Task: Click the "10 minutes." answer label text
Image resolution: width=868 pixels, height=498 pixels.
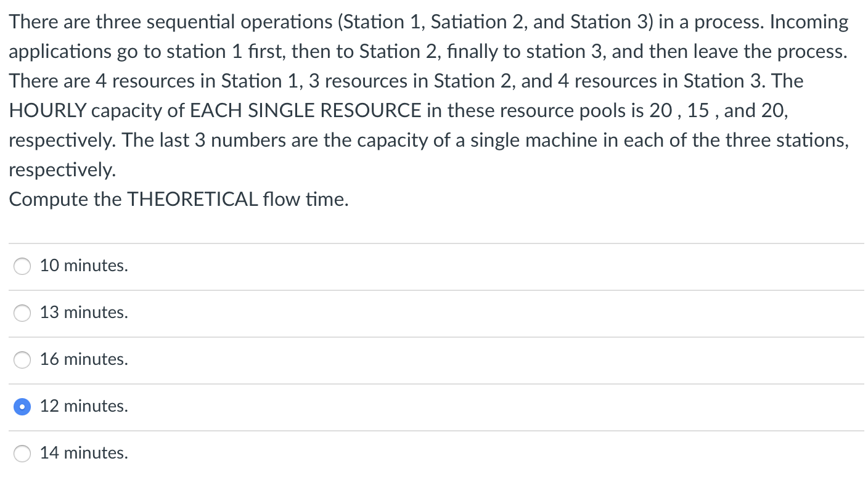Action: 84,266
